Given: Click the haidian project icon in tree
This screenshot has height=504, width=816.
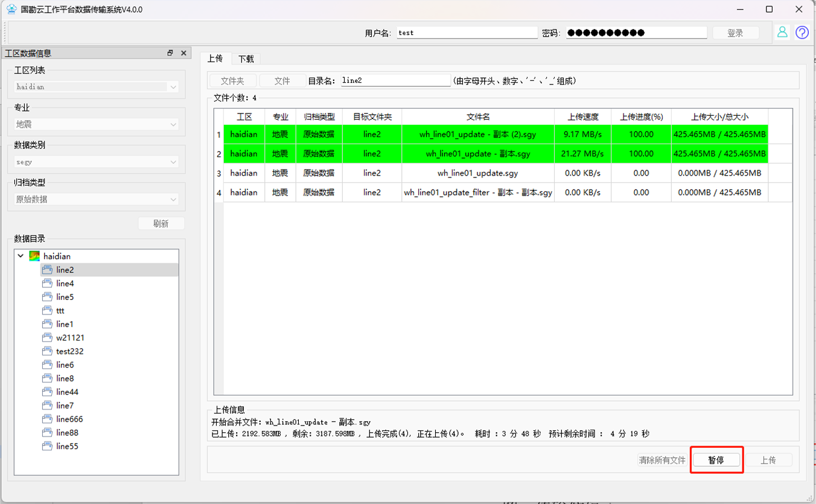Looking at the screenshot, I should tap(34, 256).
